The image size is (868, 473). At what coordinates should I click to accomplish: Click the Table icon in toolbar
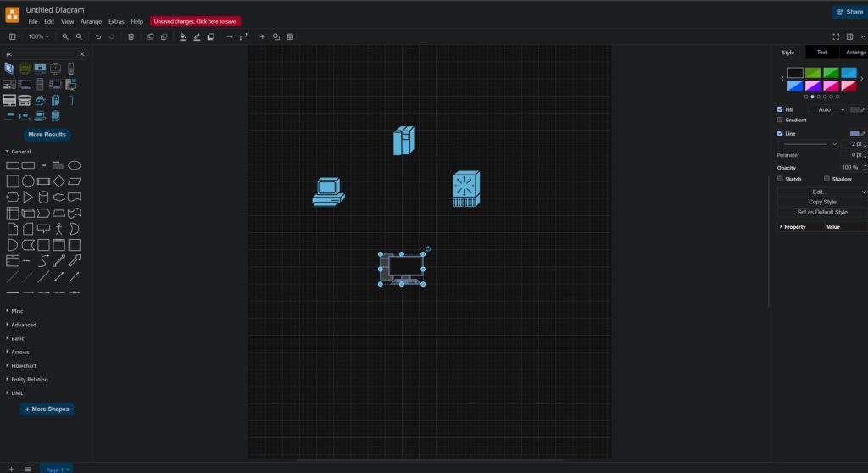pos(290,37)
